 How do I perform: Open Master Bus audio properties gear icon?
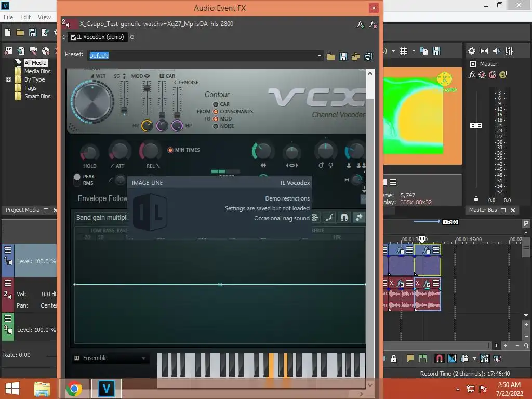(472, 51)
